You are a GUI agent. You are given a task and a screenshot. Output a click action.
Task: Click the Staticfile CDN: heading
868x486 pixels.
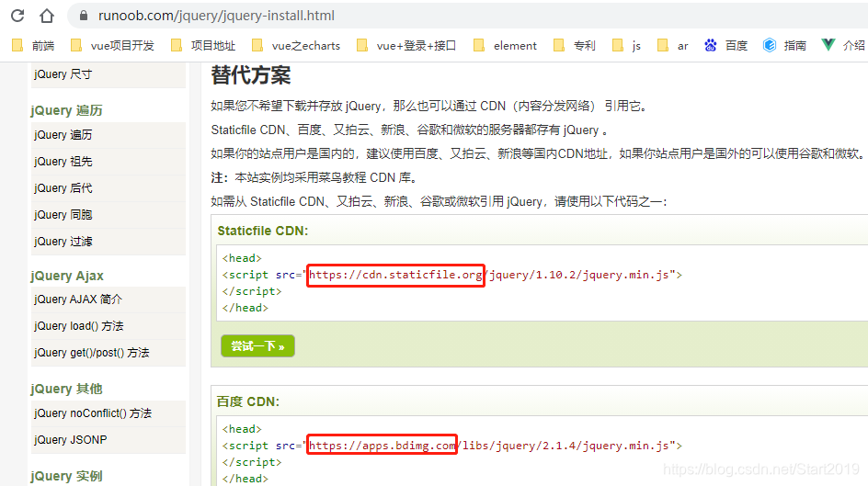(x=262, y=231)
